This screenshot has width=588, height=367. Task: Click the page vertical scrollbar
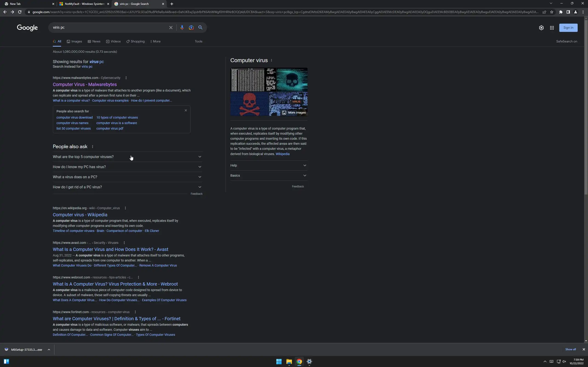586,107
